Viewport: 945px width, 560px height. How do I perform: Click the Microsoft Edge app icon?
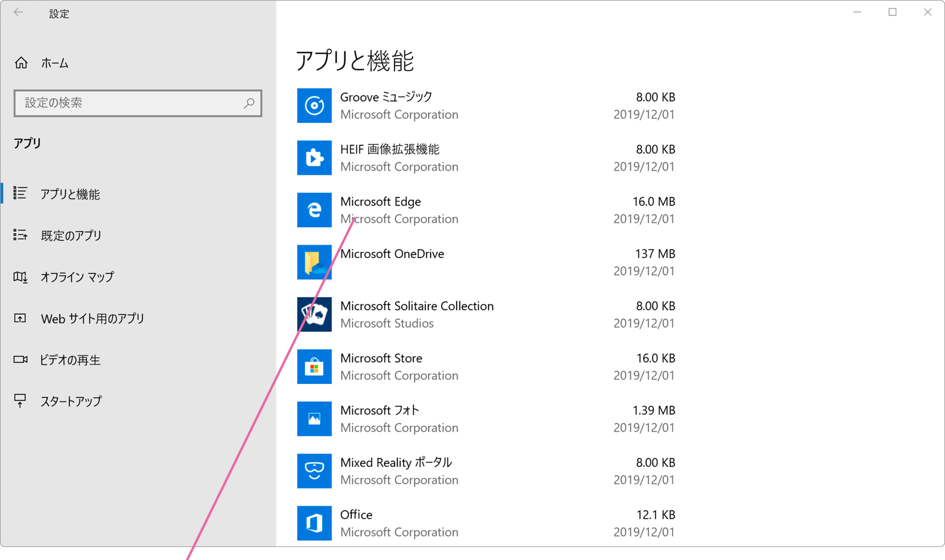pyautogui.click(x=314, y=210)
